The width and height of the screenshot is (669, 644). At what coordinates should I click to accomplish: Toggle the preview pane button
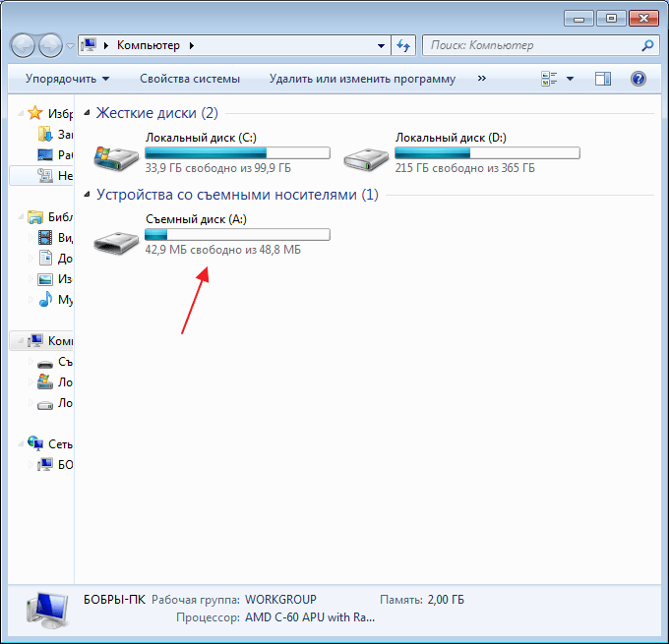point(603,79)
